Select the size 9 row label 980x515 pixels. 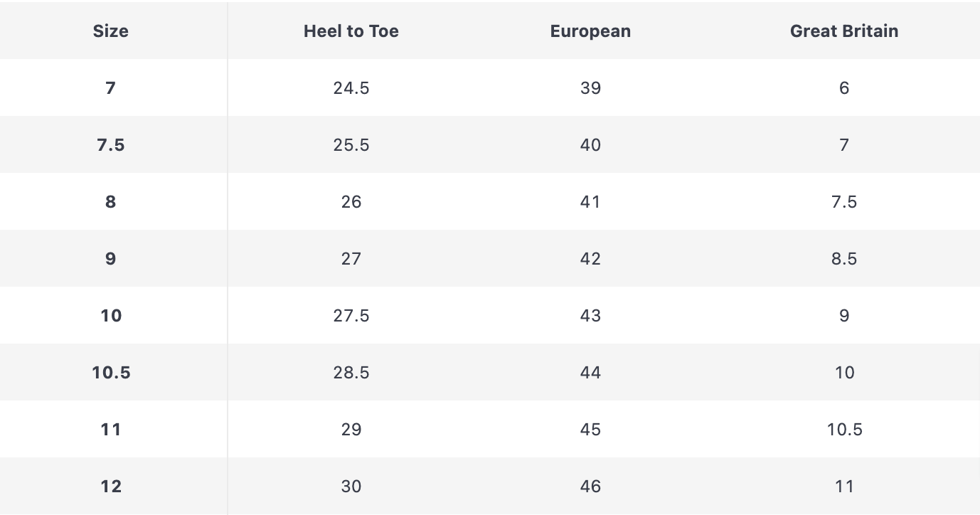click(110, 259)
